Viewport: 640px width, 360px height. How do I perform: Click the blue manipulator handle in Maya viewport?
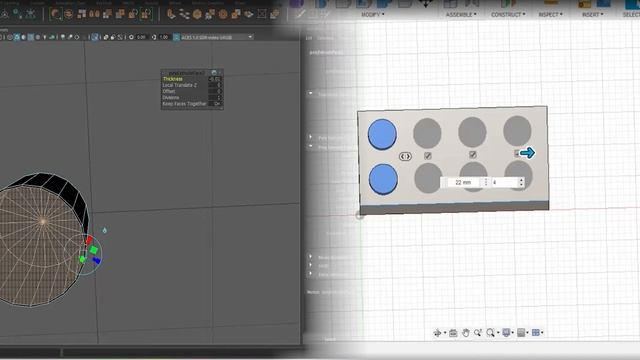[x=96, y=260]
